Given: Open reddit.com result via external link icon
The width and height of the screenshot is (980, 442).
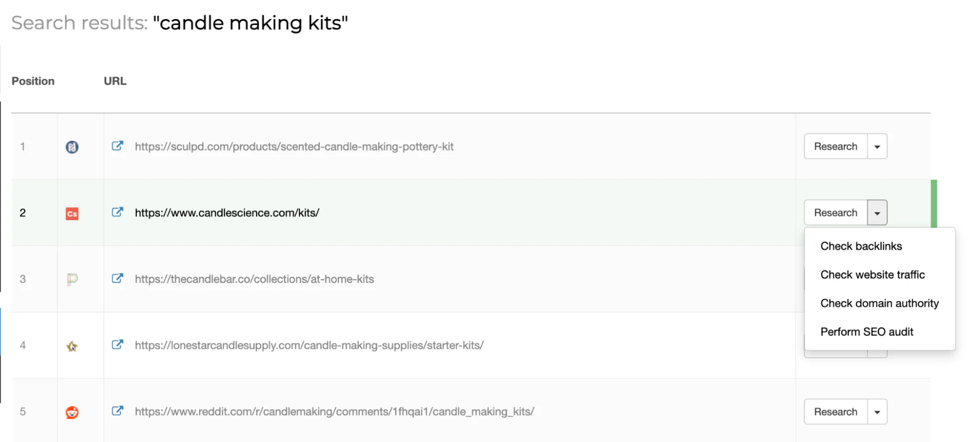Looking at the screenshot, I should [x=117, y=411].
